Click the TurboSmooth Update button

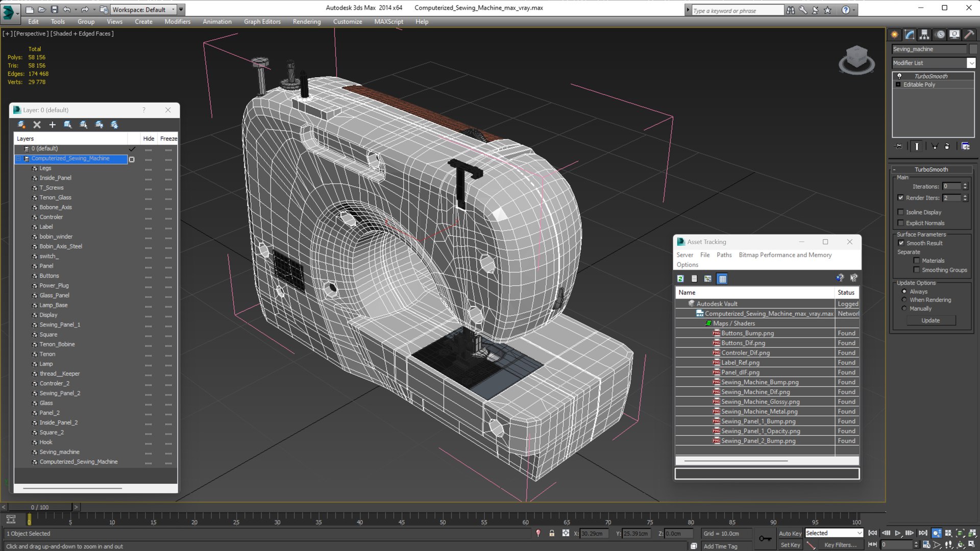[930, 320]
